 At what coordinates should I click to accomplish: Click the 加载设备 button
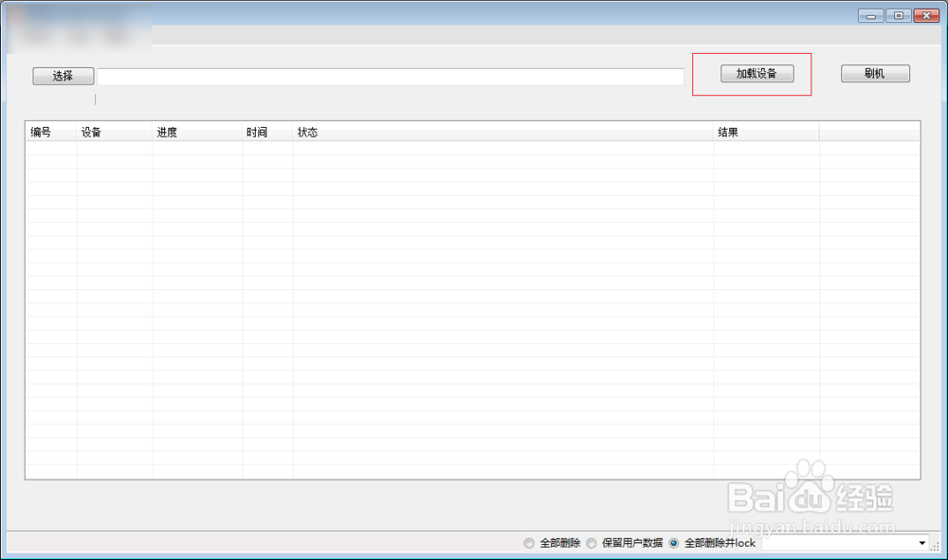pyautogui.click(x=757, y=74)
